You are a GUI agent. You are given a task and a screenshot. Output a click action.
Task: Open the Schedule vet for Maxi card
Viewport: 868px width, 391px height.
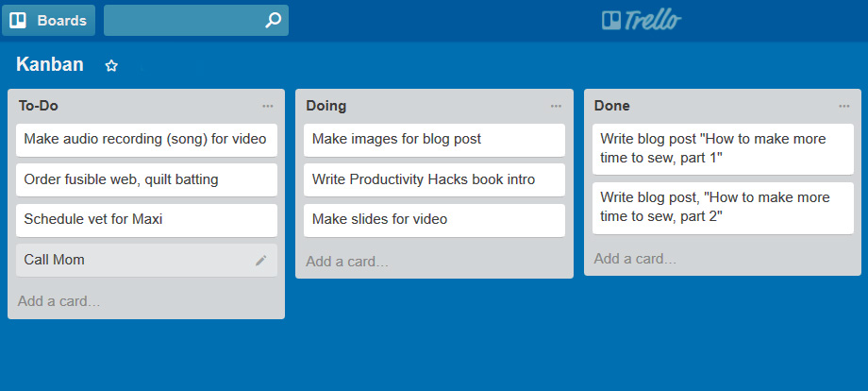[x=146, y=220]
